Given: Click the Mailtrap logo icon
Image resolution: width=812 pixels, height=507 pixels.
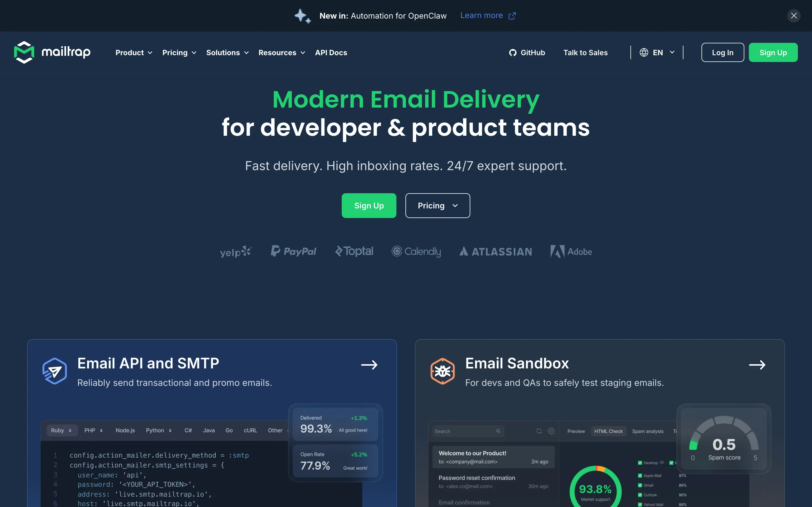Looking at the screenshot, I should (24, 52).
